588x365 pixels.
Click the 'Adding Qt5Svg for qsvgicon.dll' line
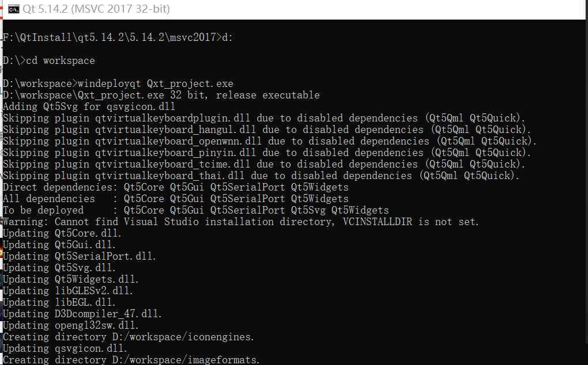point(89,107)
